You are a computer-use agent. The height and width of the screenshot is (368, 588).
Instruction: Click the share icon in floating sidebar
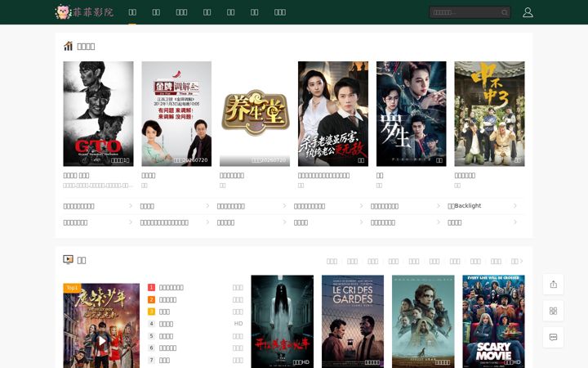click(553, 285)
